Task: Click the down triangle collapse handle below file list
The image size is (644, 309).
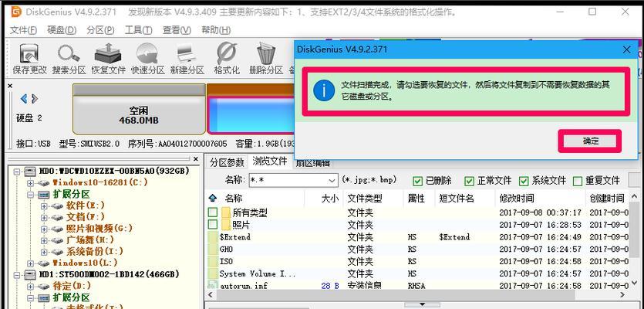Action: coord(421,305)
